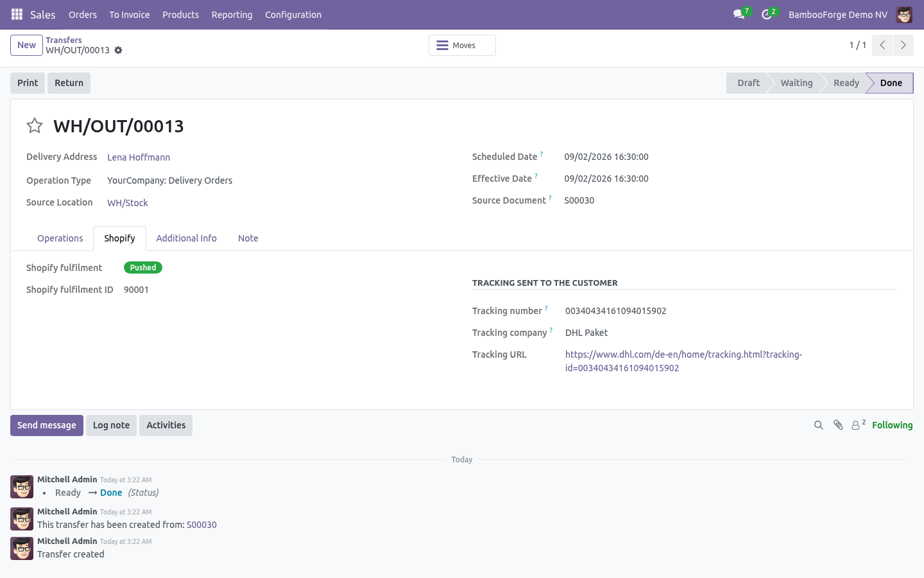The height and width of the screenshot is (578, 924).
Task: Open the conversations chat icon with badge 7
Action: click(739, 14)
